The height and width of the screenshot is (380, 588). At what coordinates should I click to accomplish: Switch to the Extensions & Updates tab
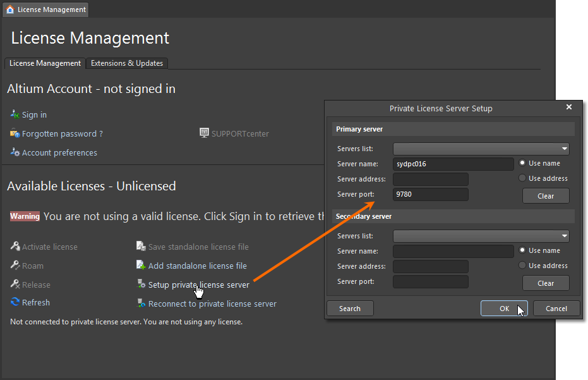[127, 63]
